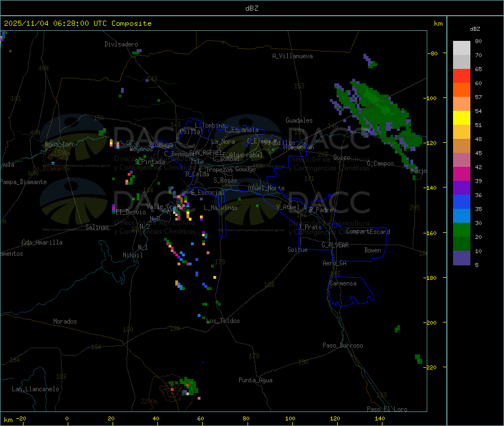Image resolution: width=504 pixels, height=426 pixels.
Task: Click the Morados place label
Action: [x=65, y=321]
